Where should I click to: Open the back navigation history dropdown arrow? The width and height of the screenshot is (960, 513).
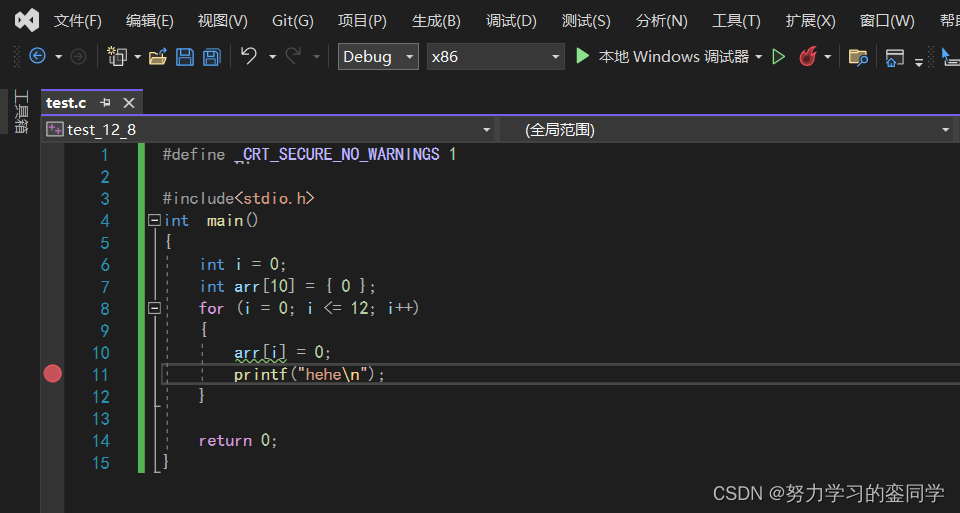[x=59, y=57]
